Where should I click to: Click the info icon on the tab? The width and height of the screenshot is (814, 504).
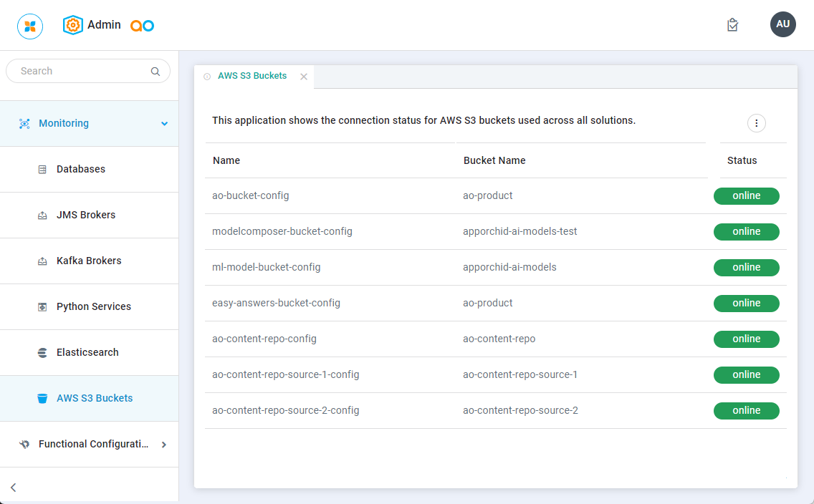coord(207,77)
